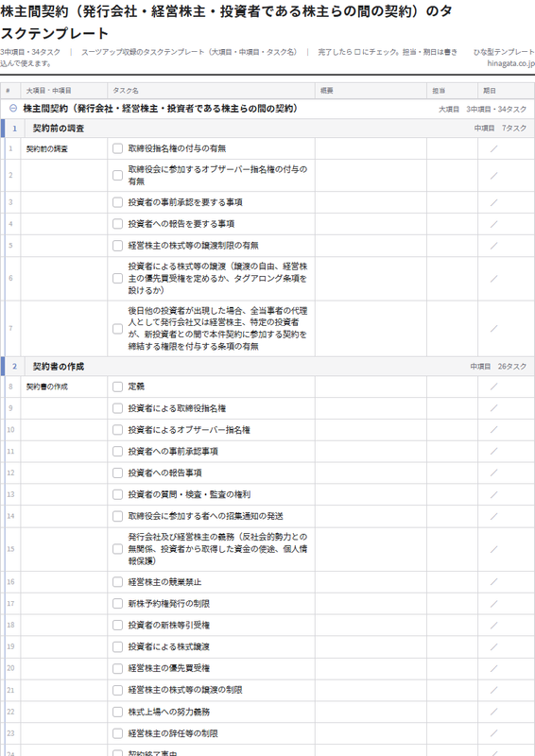Click the page title 株主間契約 タスクテンプレート

226,22
